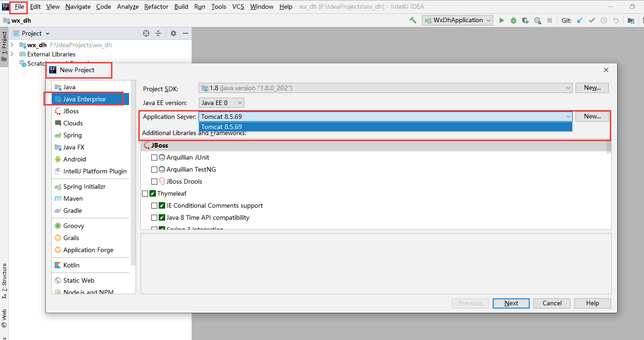Run with Coverage shield icon
This screenshot has width=644, height=340.
coord(525,20)
